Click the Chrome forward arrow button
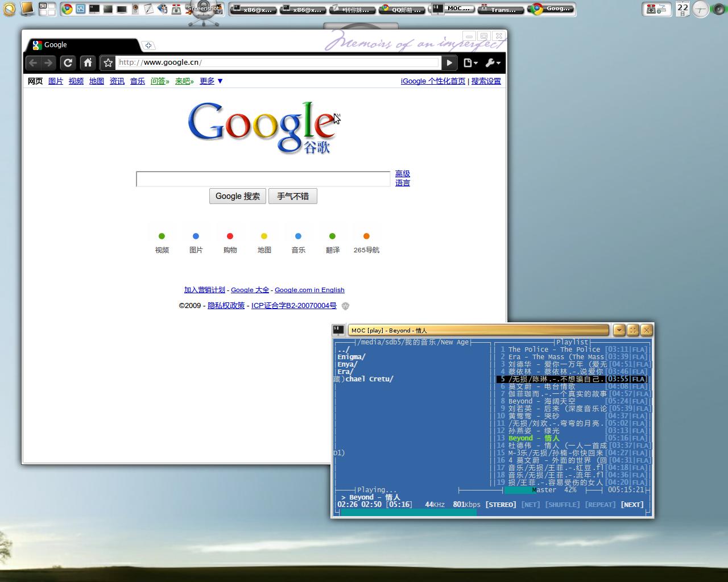The image size is (728, 582). [48, 63]
